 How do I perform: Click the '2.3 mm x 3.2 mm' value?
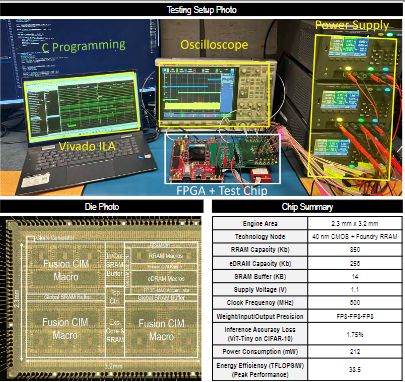tap(355, 223)
